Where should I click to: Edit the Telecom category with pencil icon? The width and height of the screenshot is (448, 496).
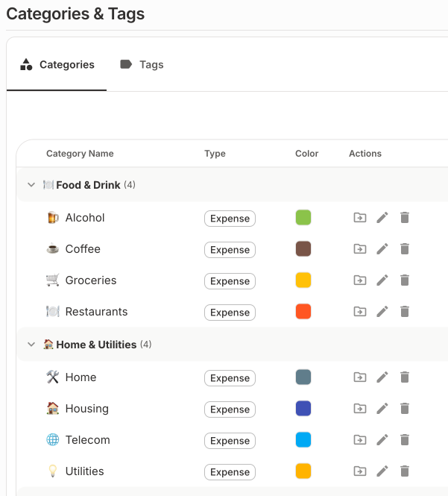point(382,440)
